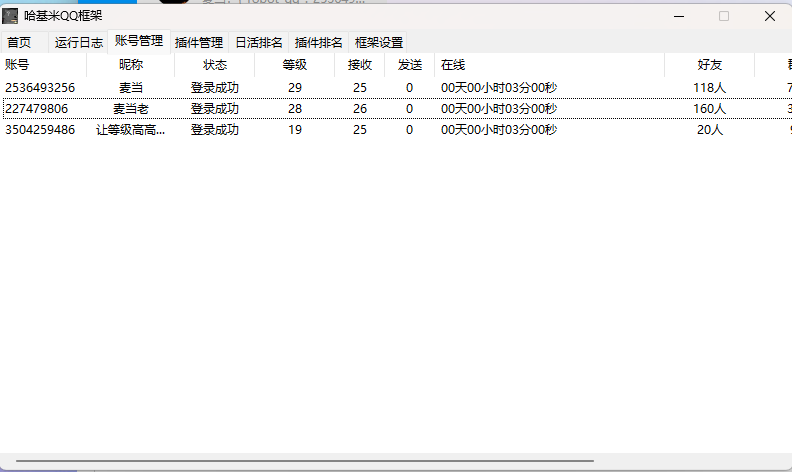The height and width of the screenshot is (472, 792).
Task: Close the 哈基米QQ框架 window
Action: pos(769,16)
